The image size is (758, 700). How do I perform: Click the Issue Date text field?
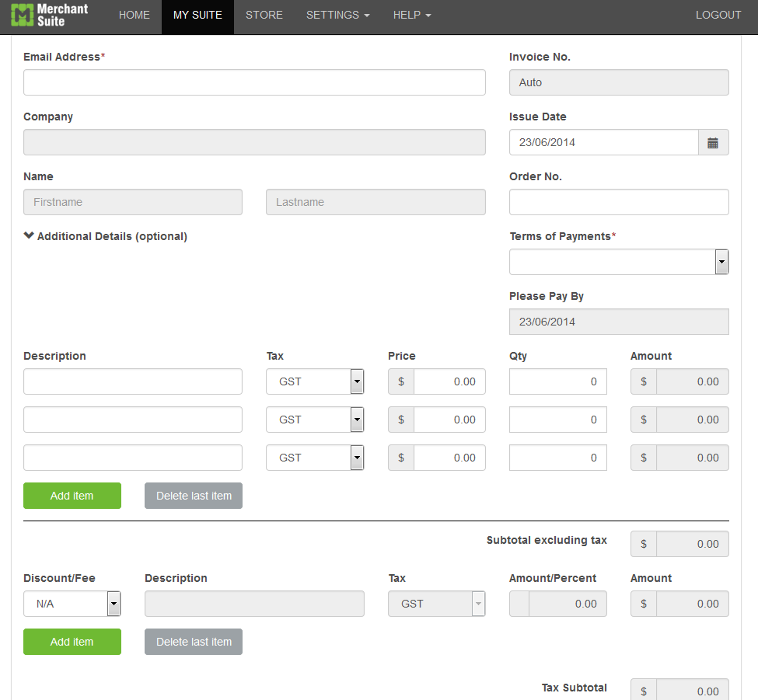point(604,142)
